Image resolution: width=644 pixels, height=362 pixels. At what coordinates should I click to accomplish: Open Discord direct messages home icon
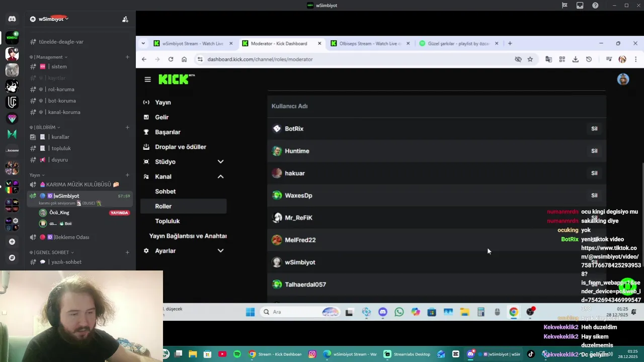[12, 19]
